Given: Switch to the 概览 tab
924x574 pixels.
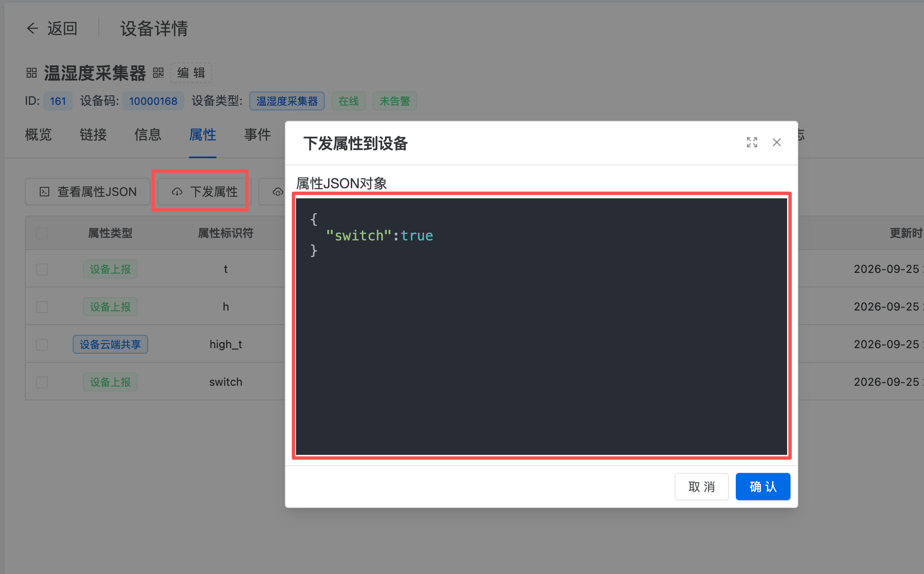Looking at the screenshot, I should (38, 135).
